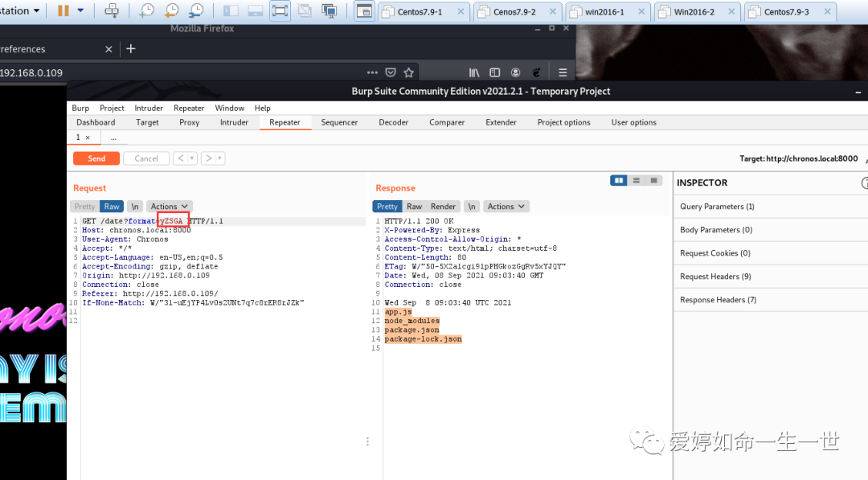Toggle VMware full screen mode icon
The width and height of the screenshot is (868, 480).
[280, 10]
